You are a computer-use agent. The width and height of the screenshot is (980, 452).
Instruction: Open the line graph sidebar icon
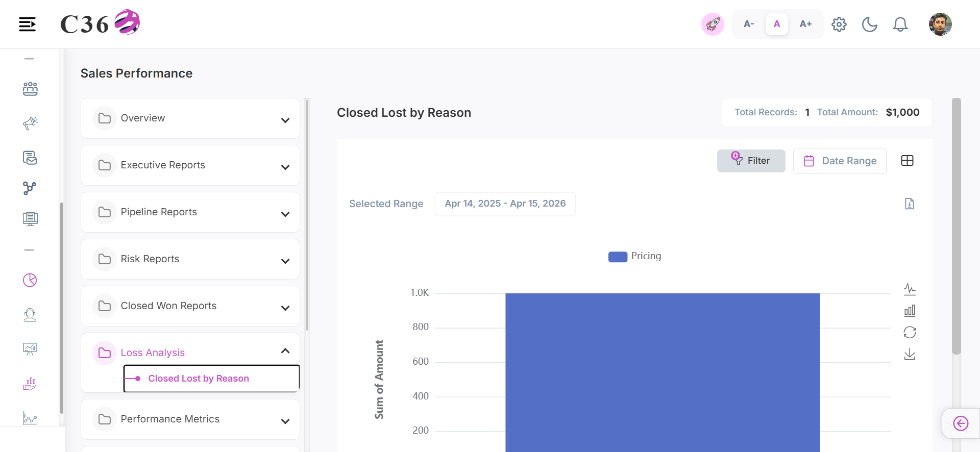click(x=30, y=418)
